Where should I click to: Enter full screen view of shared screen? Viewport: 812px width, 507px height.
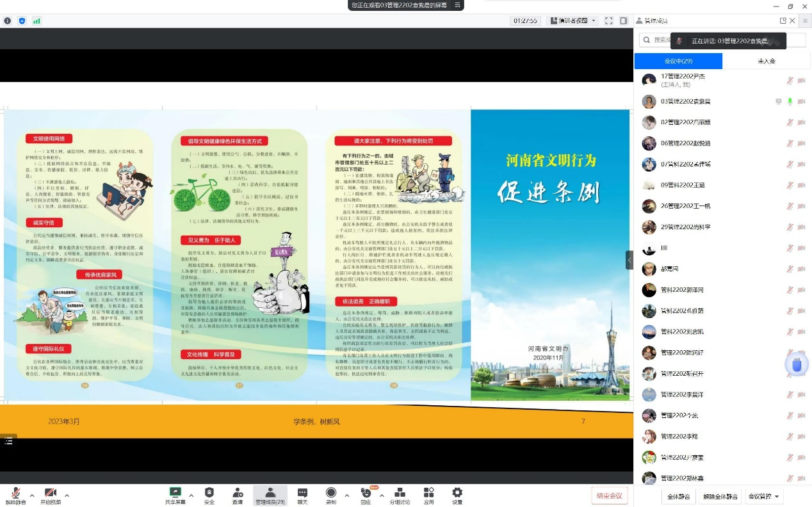[608, 20]
